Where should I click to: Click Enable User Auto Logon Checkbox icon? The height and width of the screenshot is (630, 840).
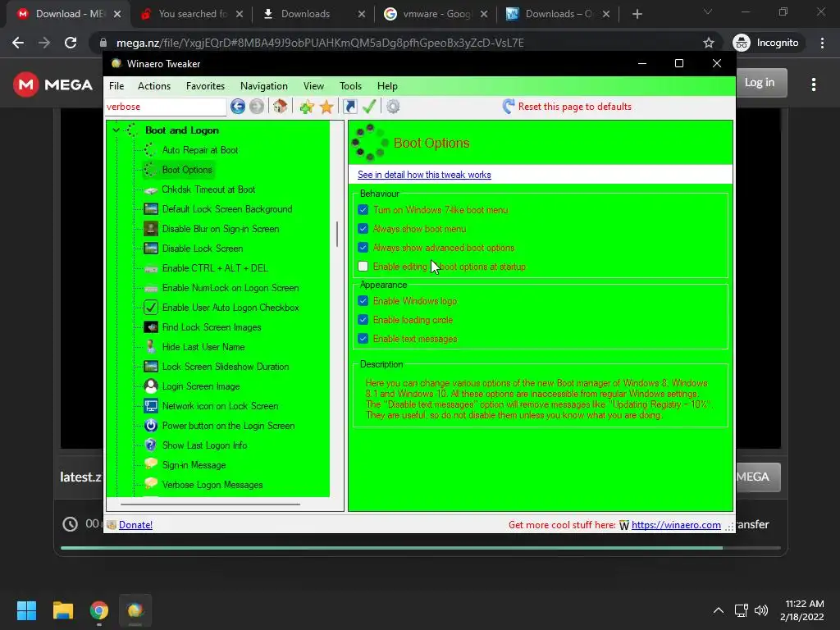point(151,308)
